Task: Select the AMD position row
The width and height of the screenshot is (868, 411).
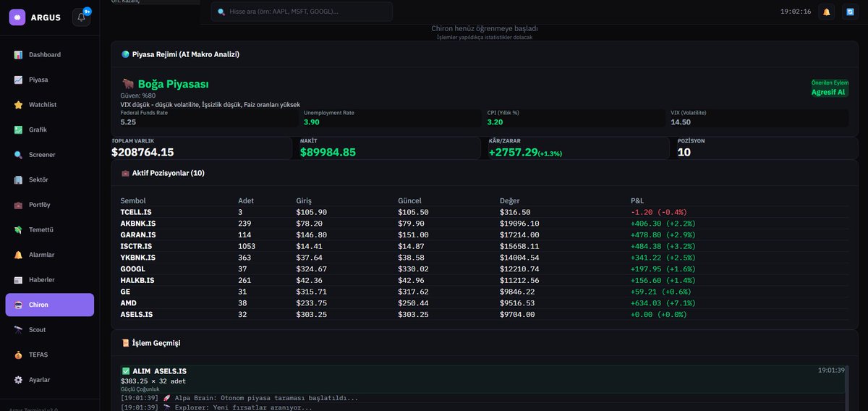Action: coord(484,303)
